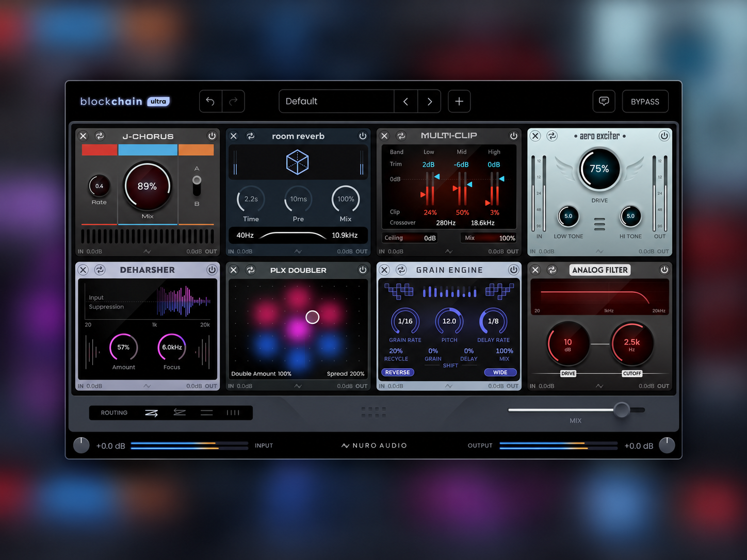
Task: Click the aero exciter HI TONE knob
Action: pyautogui.click(x=630, y=216)
